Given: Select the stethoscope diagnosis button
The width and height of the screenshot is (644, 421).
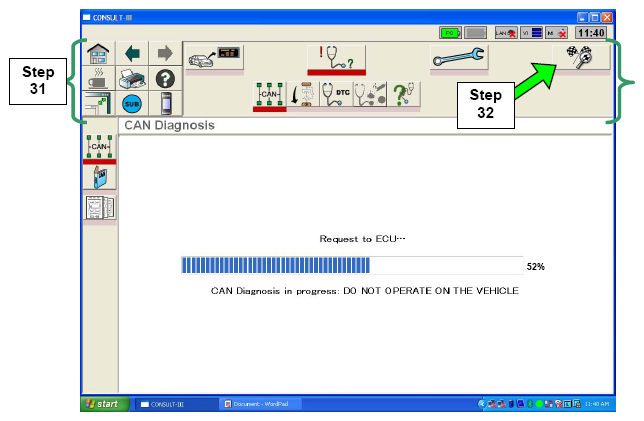Looking at the screenshot, I should [336, 59].
